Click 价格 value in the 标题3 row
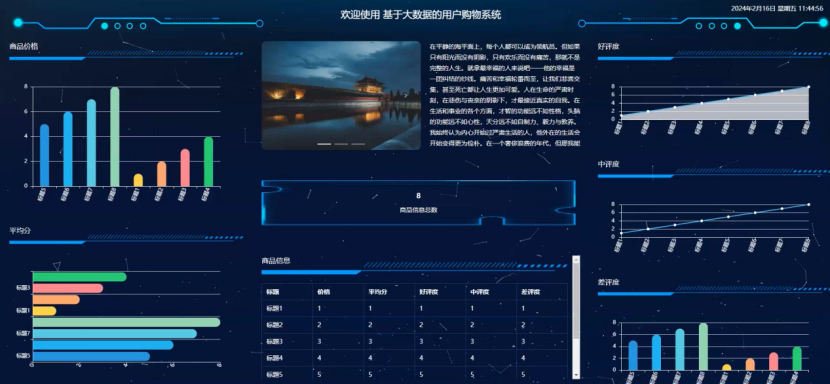This screenshot has height=384, width=830. point(319,342)
